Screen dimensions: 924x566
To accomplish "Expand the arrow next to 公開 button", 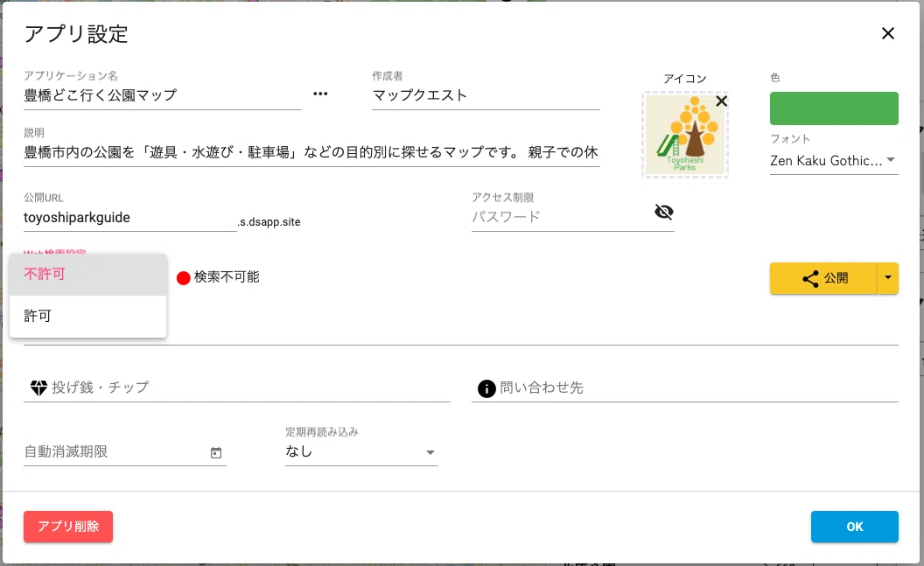I will tap(888, 278).
